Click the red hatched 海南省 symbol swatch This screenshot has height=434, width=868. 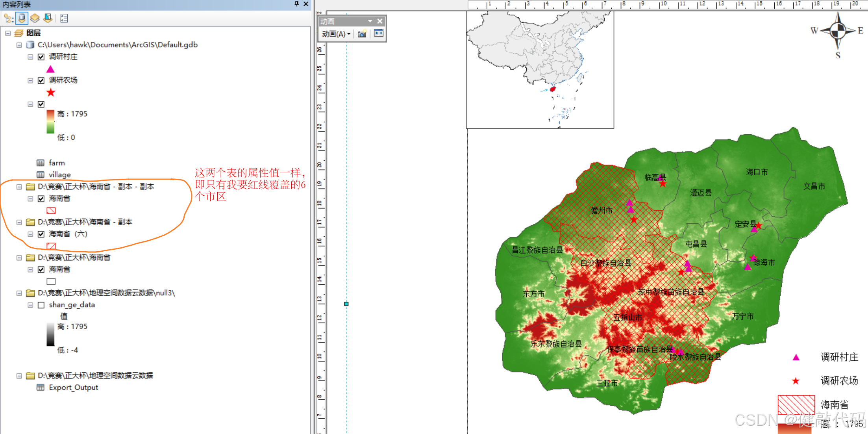[x=51, y=211]
